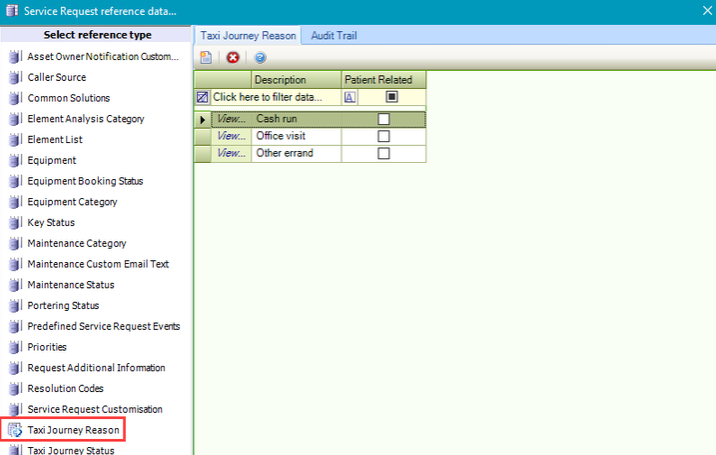Switch to the Audit Trail tab
716x455 pixels.
click(334, 36)
